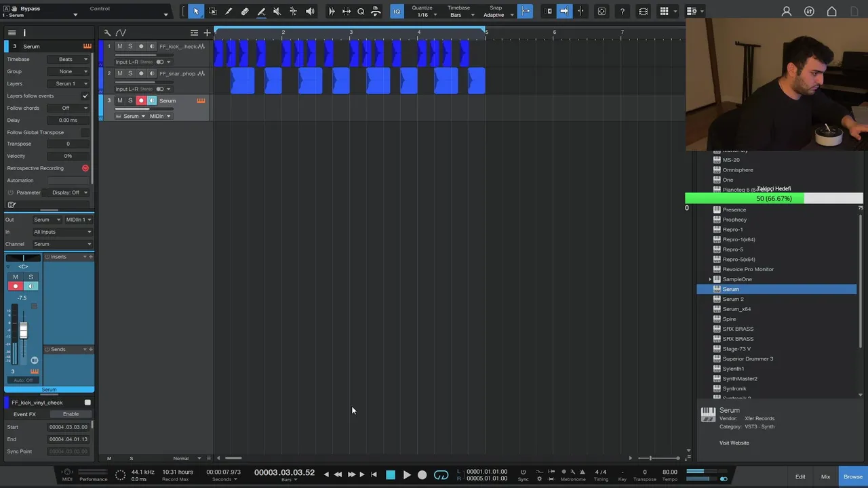The image size is (868, 488).
Task: Toggle record arm on Serum track
Action: (x=141, y=100)
